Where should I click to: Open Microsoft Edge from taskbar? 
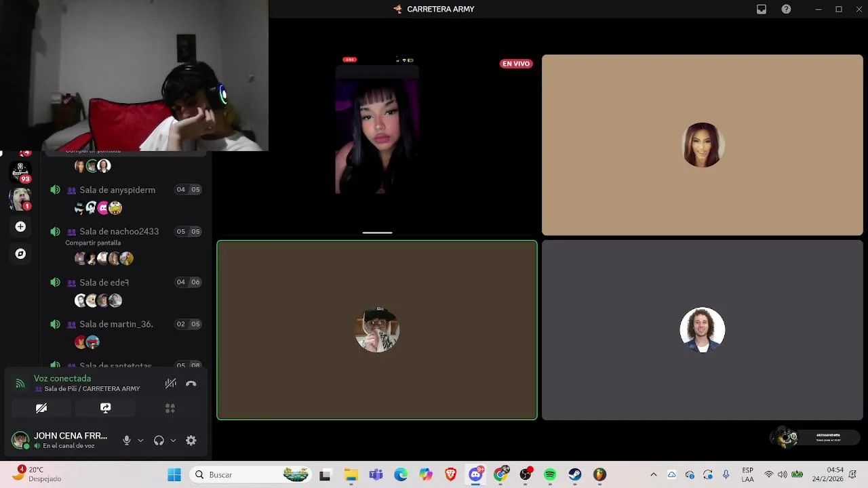pyautogui.click(x=401, y=475)
